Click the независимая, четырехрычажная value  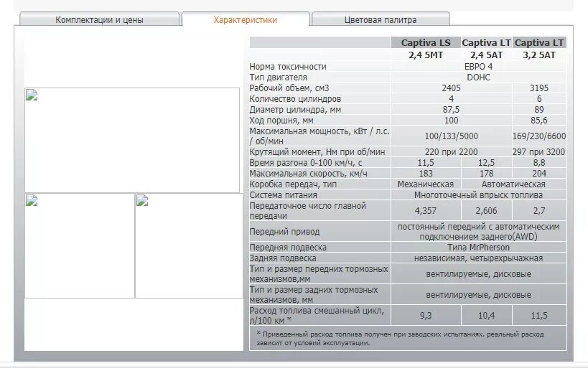point(478,258)
